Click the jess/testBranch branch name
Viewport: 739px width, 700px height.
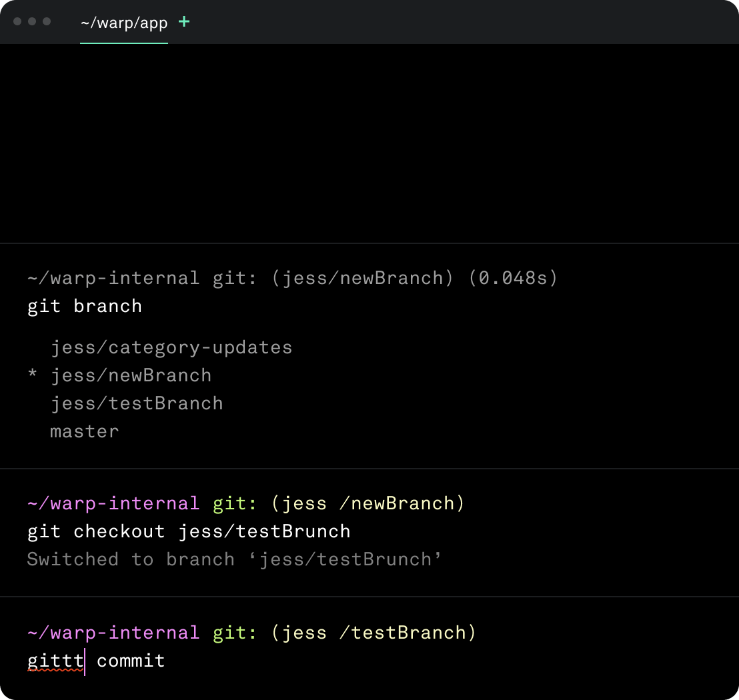[137, 403]
